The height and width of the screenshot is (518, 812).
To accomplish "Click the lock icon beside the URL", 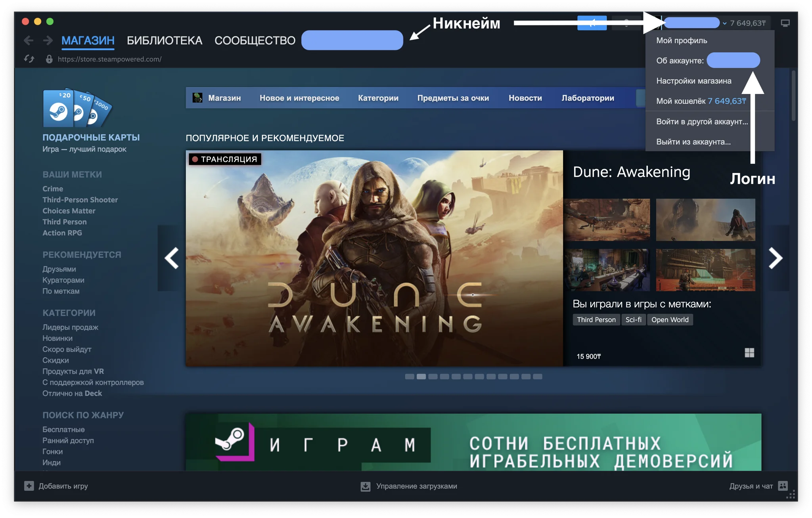I will click(49, 59).
